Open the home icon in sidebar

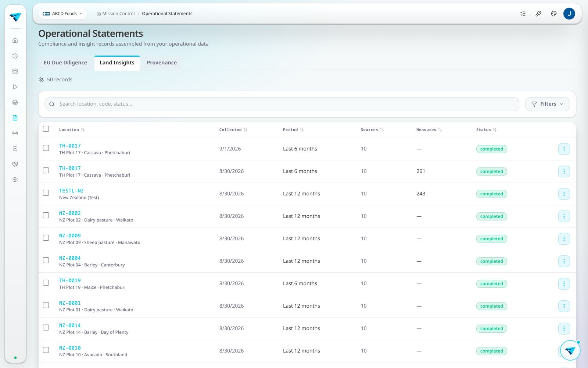coord(15,40)
